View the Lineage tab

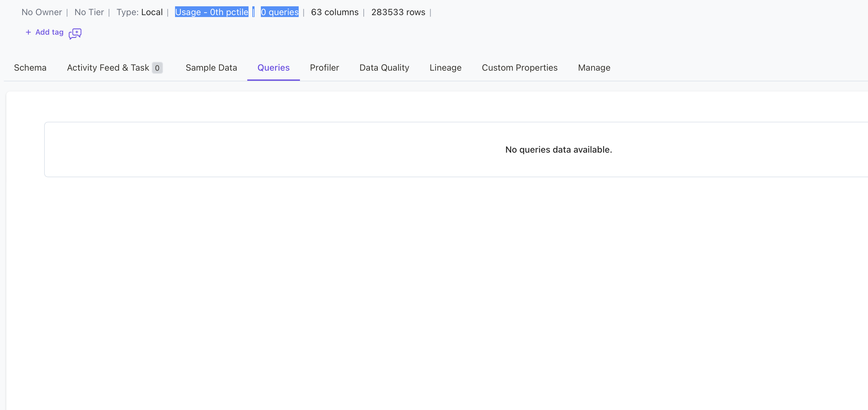[x=445, y=68]
